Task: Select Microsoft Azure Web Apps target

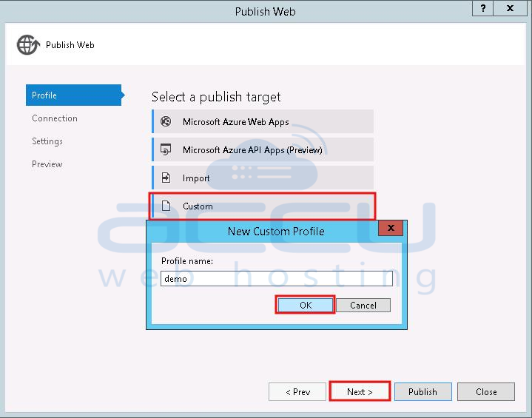Action: (263, 121)
